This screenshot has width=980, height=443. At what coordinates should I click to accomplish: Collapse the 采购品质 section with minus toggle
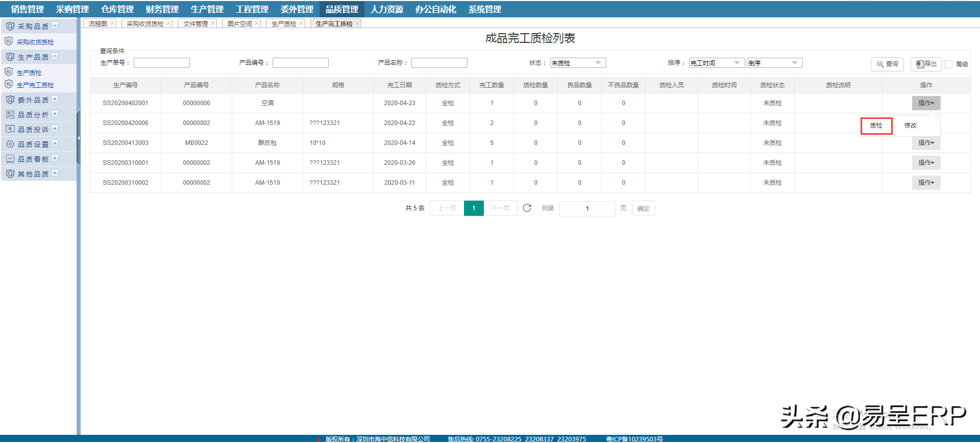55,26
